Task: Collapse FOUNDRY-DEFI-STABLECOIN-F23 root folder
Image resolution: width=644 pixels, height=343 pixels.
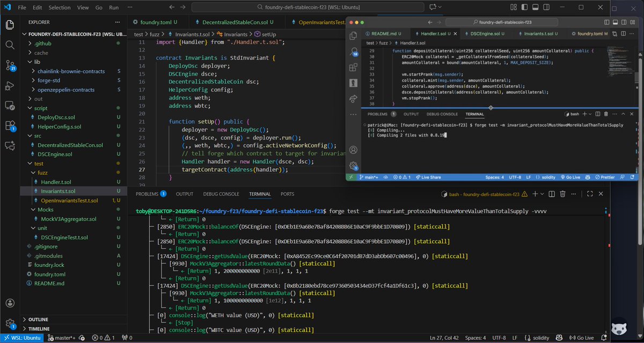Action: (74, 33)
